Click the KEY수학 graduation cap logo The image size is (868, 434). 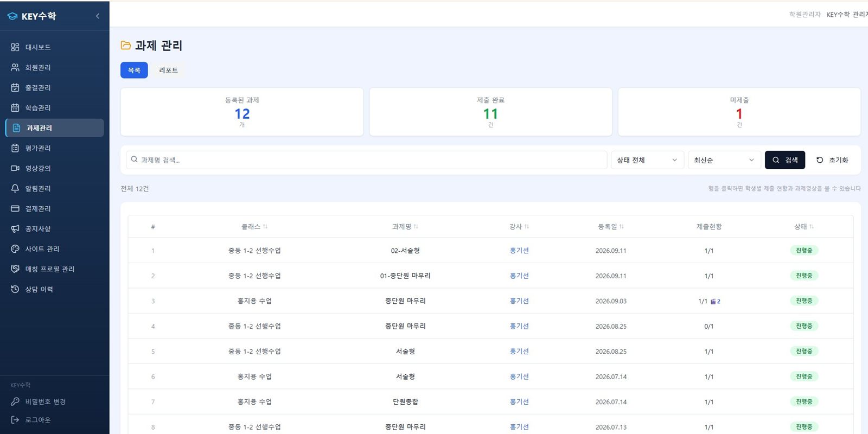point(12,16)
